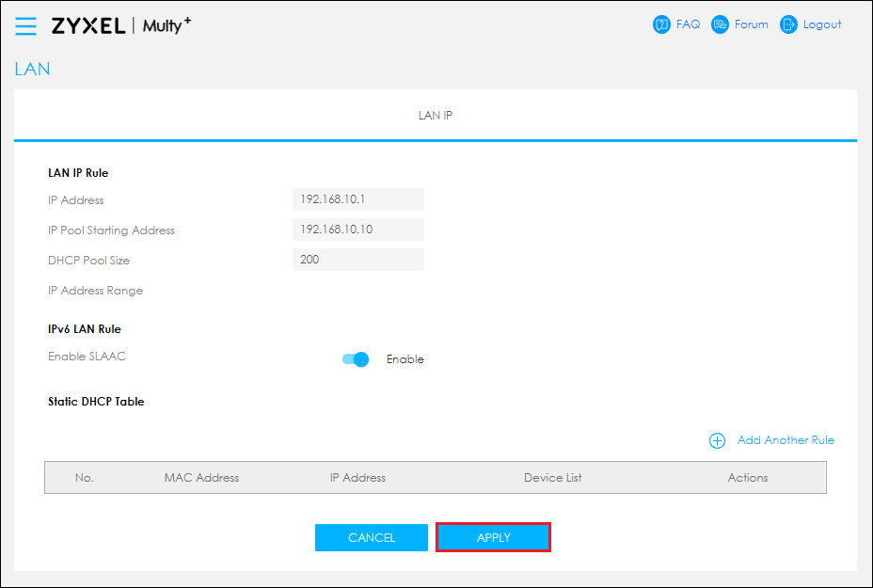
Task: Focus the DHCP Pool Size field
Action: tap(358, 260)
